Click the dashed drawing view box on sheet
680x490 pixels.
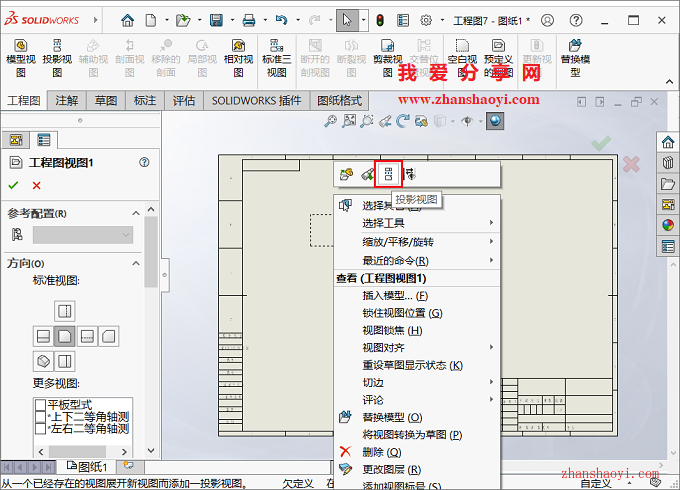point(321,230)
